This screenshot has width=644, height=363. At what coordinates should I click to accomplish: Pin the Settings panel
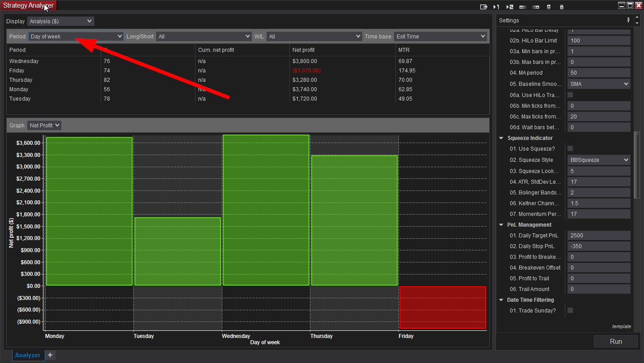pos(628,20)
